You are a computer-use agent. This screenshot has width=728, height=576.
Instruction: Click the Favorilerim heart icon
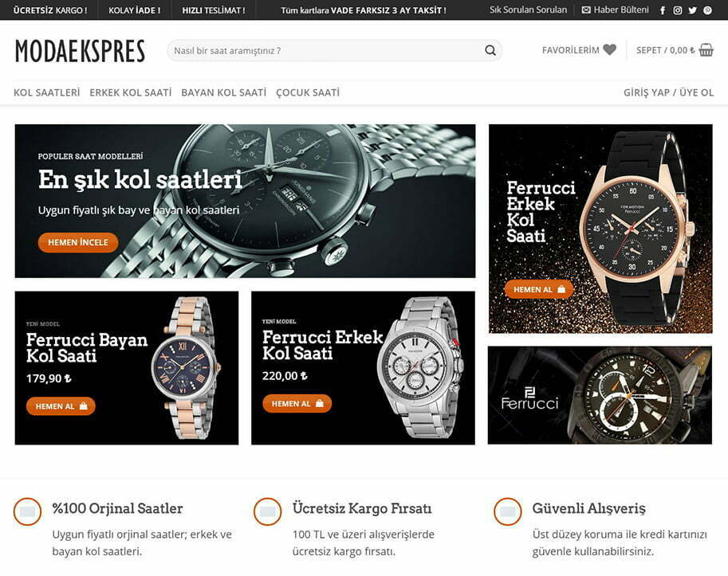coord(610,49)
